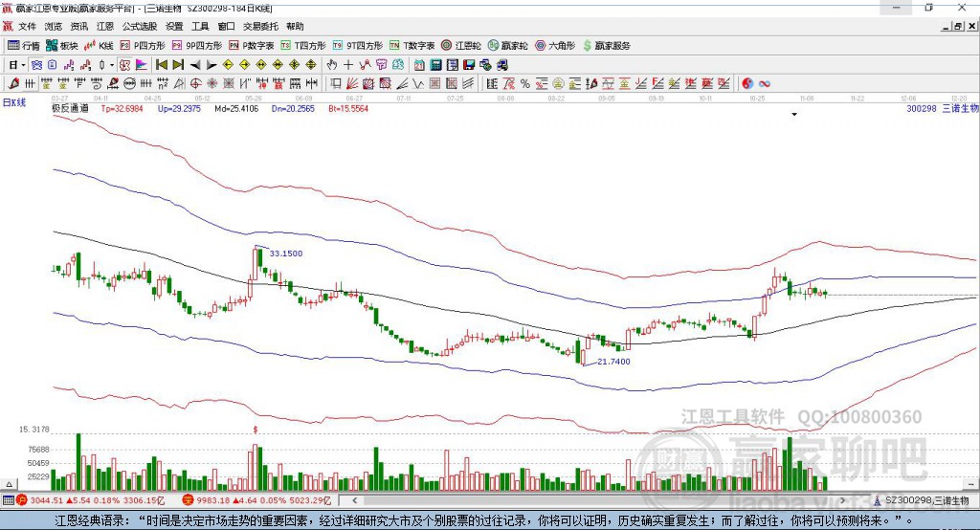Open 9T四方形 tool

[x=358, y=46]
